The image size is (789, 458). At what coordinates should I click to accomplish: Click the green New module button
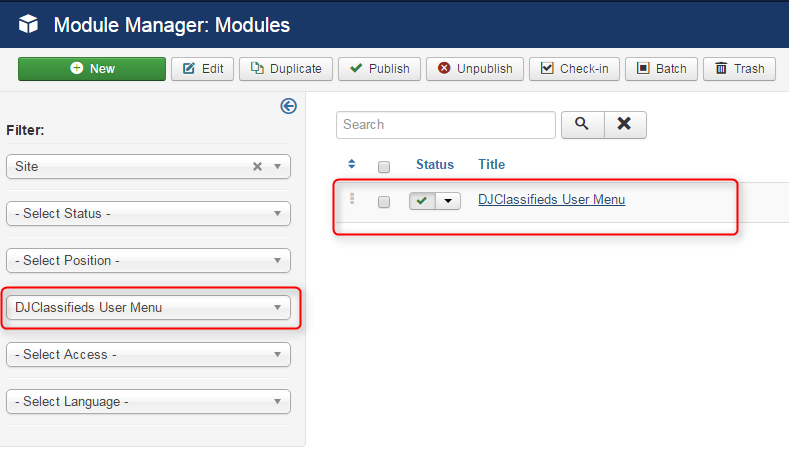(x=92, y=69)
